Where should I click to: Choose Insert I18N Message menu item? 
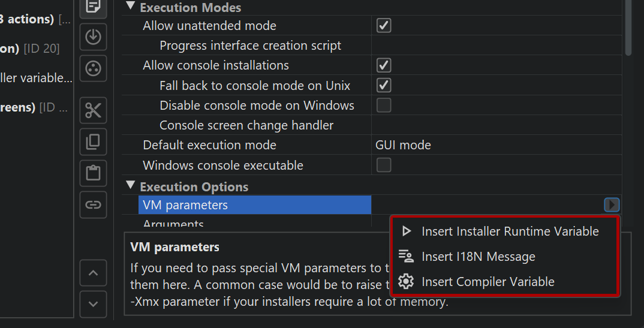click(x=478, y=257)
